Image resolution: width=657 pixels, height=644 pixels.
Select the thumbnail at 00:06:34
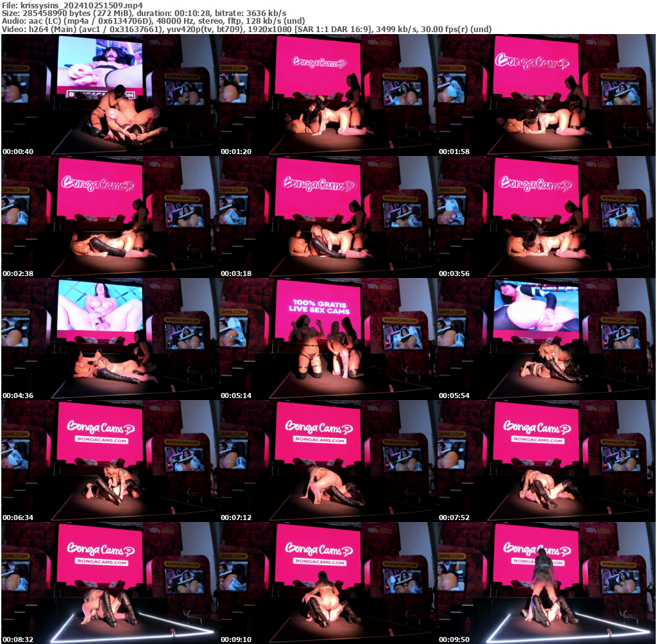pos(109,459)
